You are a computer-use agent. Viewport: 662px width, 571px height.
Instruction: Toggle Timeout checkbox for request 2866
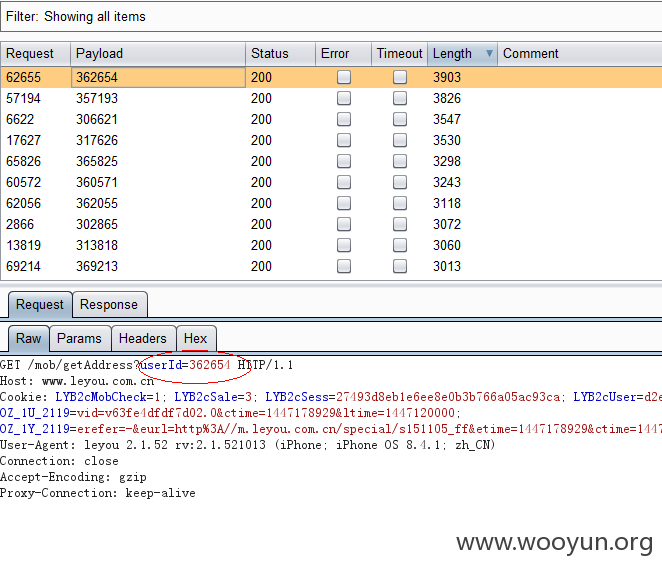coord(400,224)
